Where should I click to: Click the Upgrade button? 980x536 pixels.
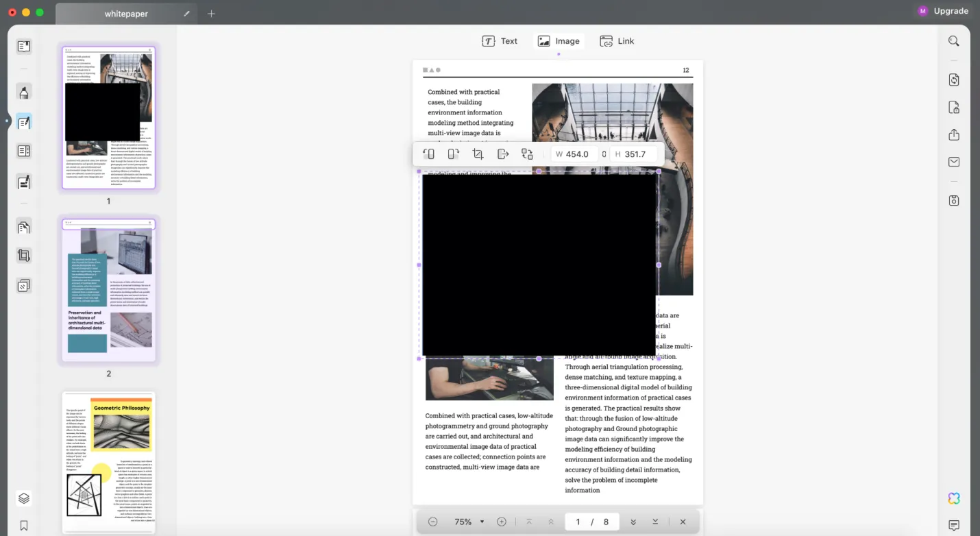pyautogui.click(x=951, y=10)
